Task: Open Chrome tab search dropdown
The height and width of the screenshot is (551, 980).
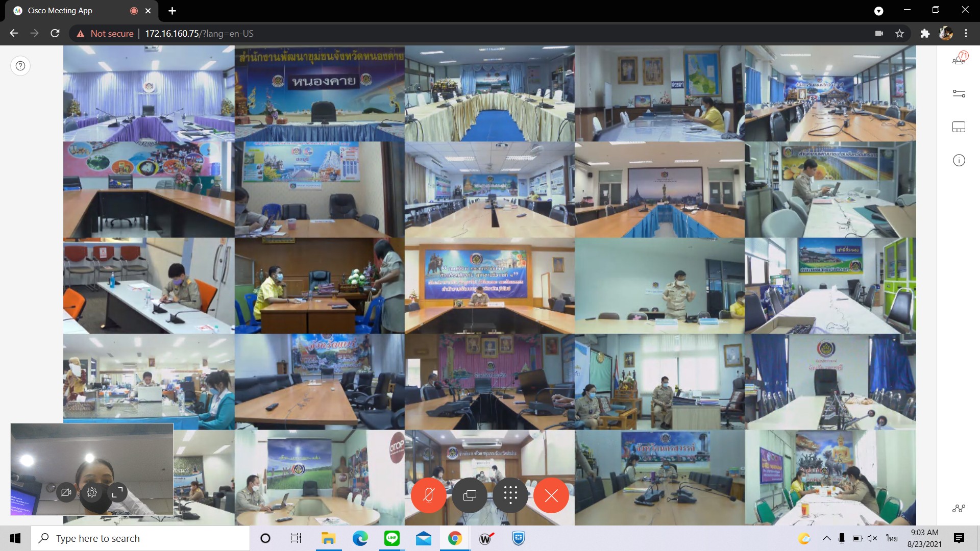Action: click(x=878, y=11)
